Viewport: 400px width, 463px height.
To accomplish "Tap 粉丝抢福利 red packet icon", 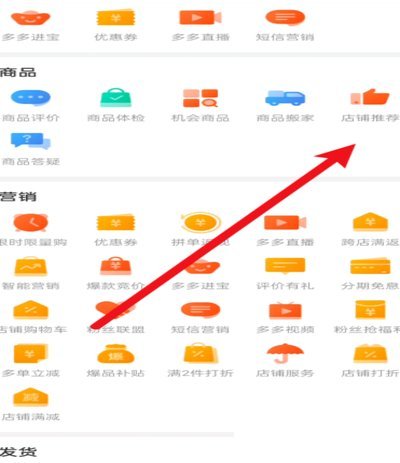I will [x=370, y=309].
